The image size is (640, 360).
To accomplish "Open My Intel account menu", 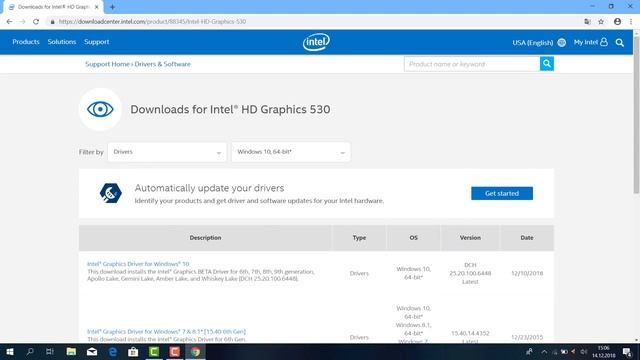I will point(591,42).
